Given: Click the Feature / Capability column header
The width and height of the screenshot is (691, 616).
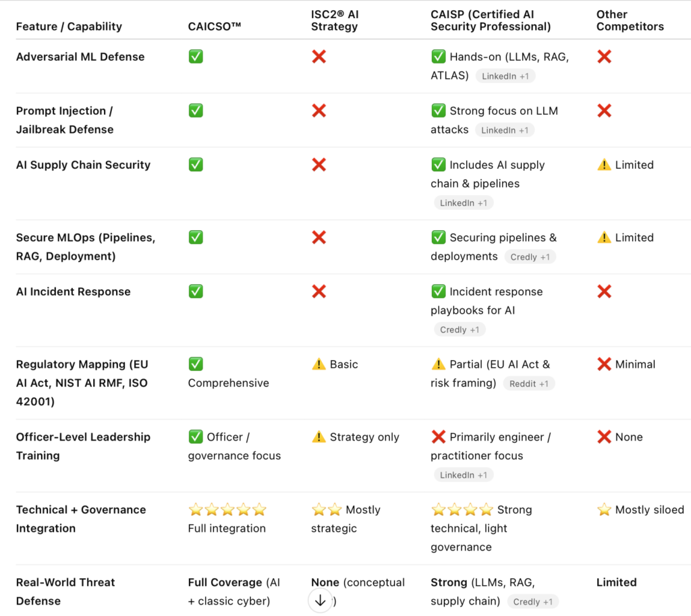Looking at the screenshot, I should (x=69, y=27).
